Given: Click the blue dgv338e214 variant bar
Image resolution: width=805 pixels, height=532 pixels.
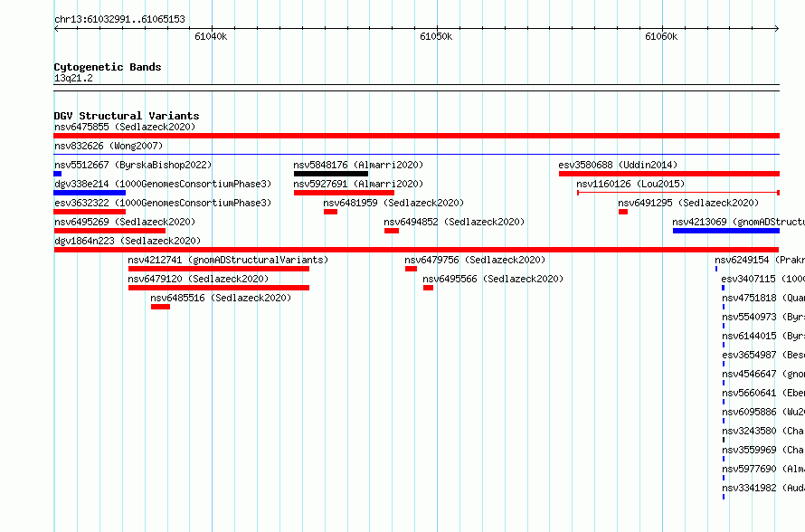Looking at the screenshot, I should click(90, 193).
